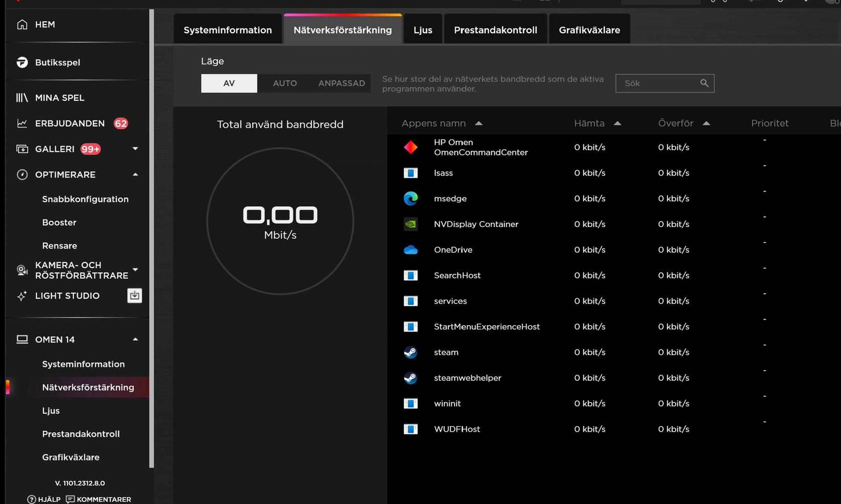Open the Grafikväxlare tab
The image size is (841, 504).
pos(589,29)
